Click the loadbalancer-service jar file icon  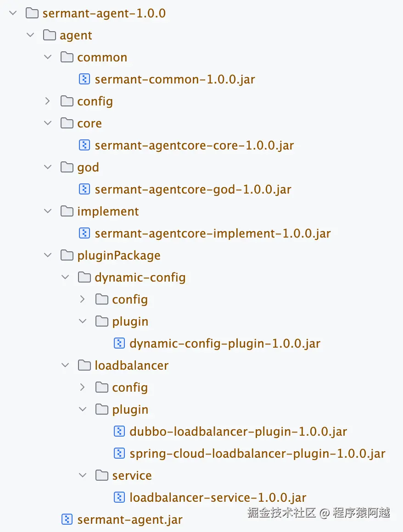[x=119, y=497]
